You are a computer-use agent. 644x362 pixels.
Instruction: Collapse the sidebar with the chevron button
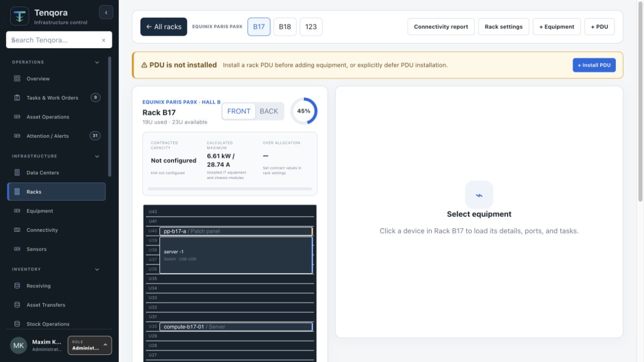coord(106,13)
